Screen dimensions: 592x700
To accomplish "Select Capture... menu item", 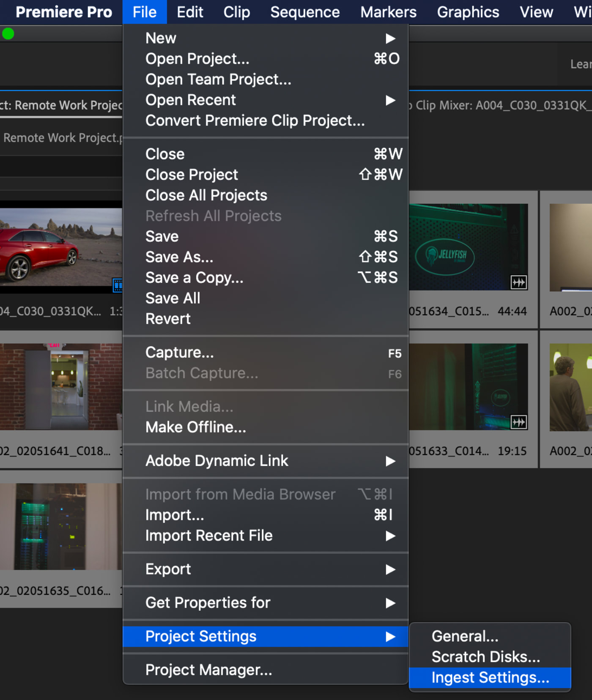I will tap(266, 353).
